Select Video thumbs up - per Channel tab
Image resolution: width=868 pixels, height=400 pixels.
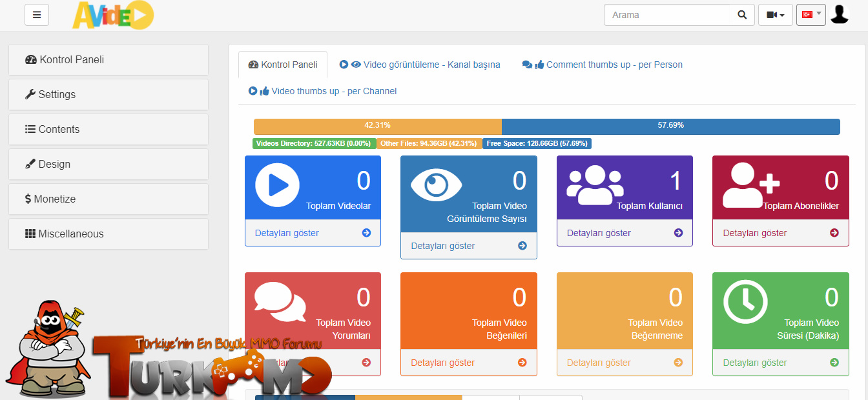[322, 91]
